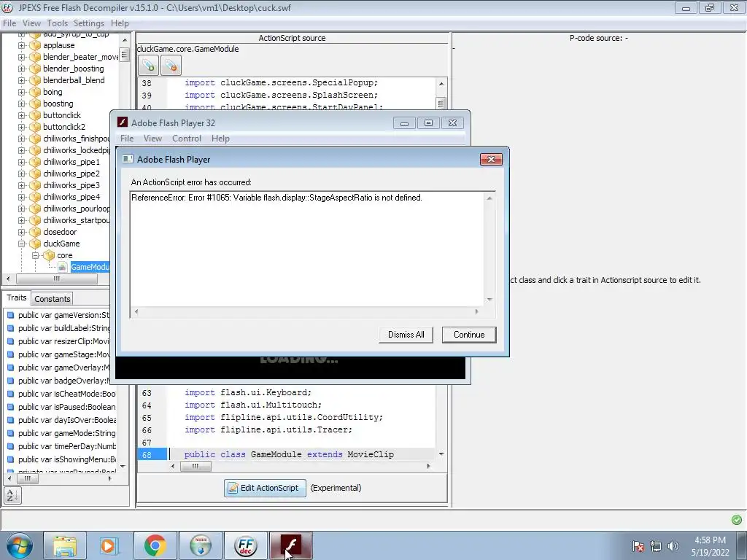Click the Action Center flag icon
747x560 pixels.
(638, 545)
